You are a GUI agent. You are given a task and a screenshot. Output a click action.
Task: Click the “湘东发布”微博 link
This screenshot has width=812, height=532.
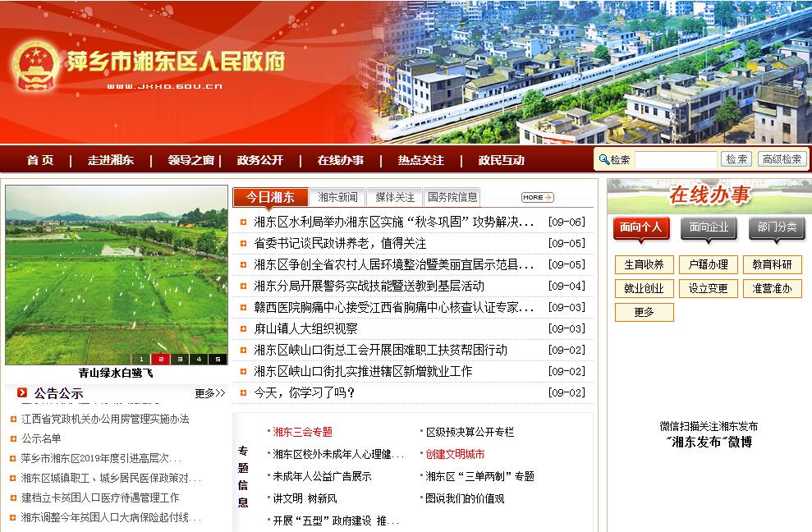point(709,442)
